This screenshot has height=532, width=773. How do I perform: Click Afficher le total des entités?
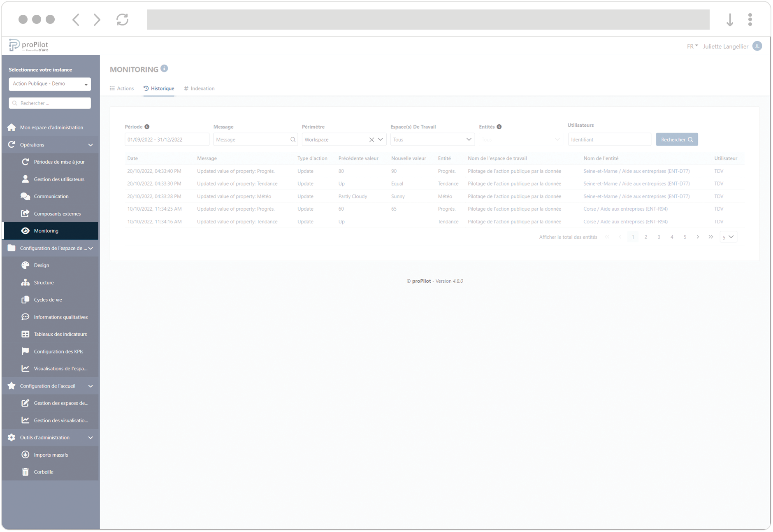[568, 237]
